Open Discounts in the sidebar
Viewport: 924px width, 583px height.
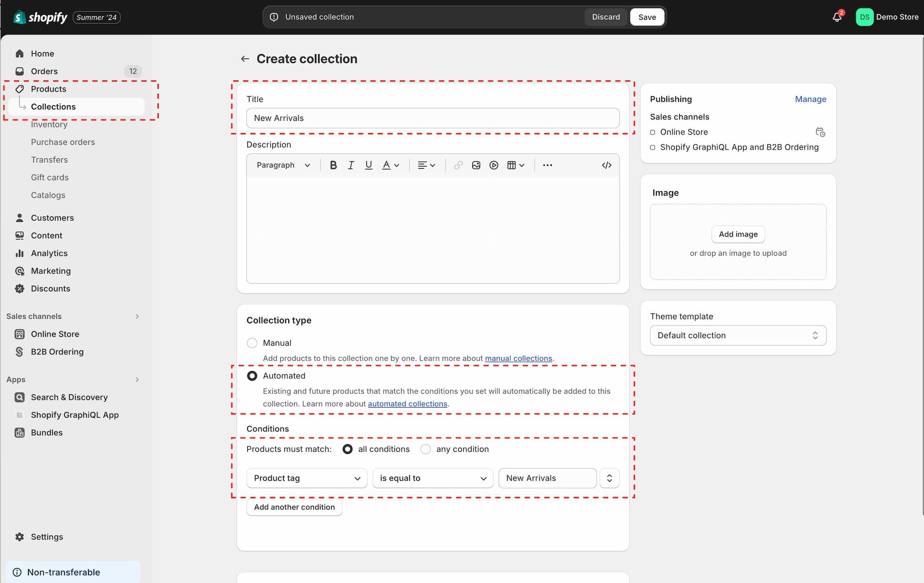[51, 289]
